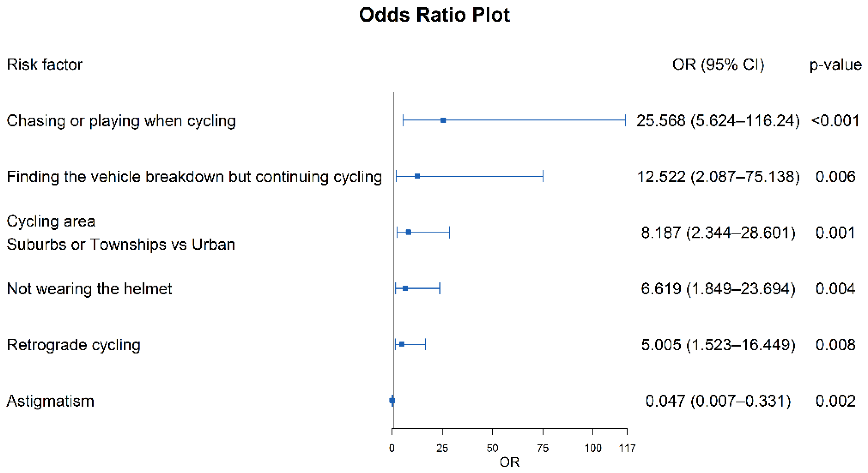Select the Suburbs or Townships vs Urban text
Screen dimensions: 868x473
pyautogui.click(x=121, y=244)
